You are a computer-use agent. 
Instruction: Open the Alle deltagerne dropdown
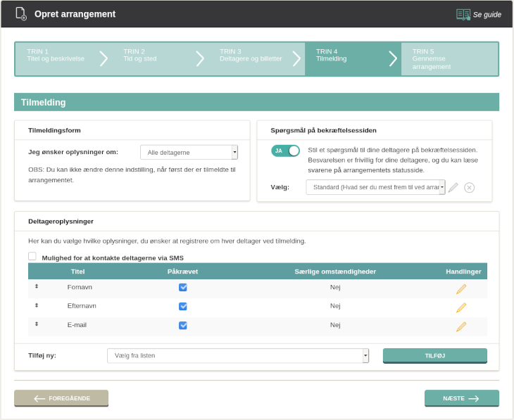point(189,153)
